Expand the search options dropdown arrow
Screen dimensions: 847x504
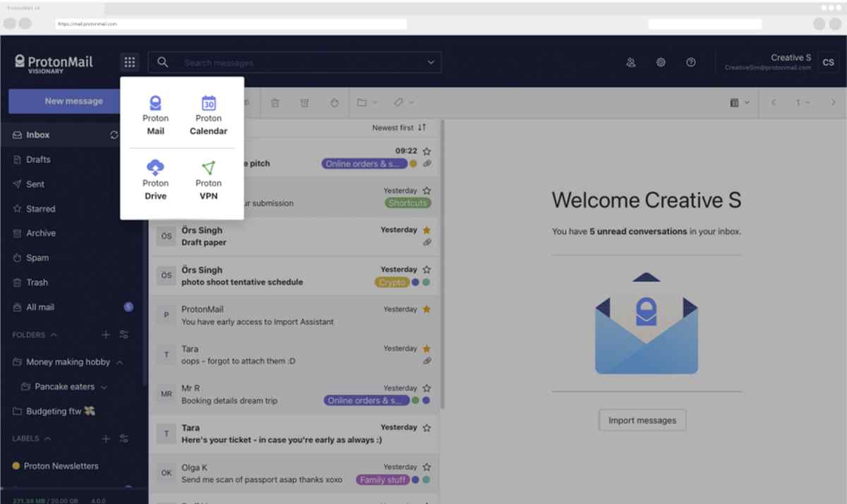[431, 63]
